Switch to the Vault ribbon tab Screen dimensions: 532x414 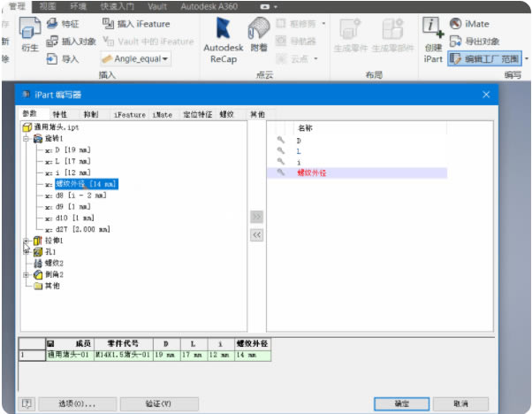click(157, 6)
